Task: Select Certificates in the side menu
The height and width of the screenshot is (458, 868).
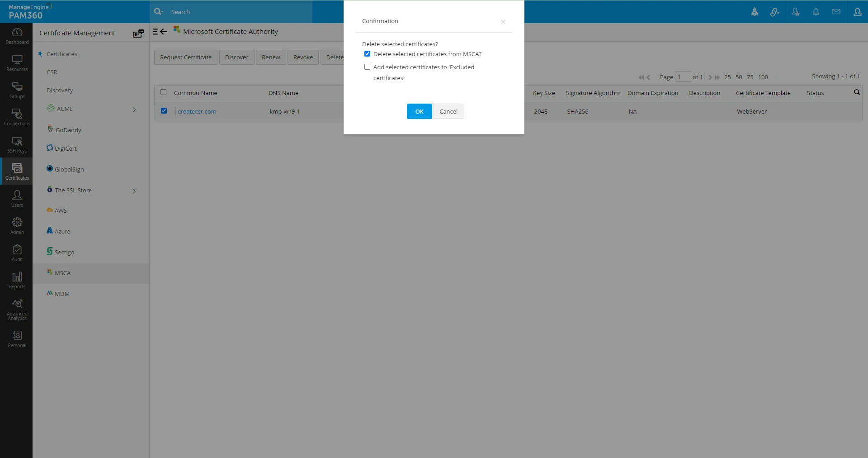Action: [62, 54]
